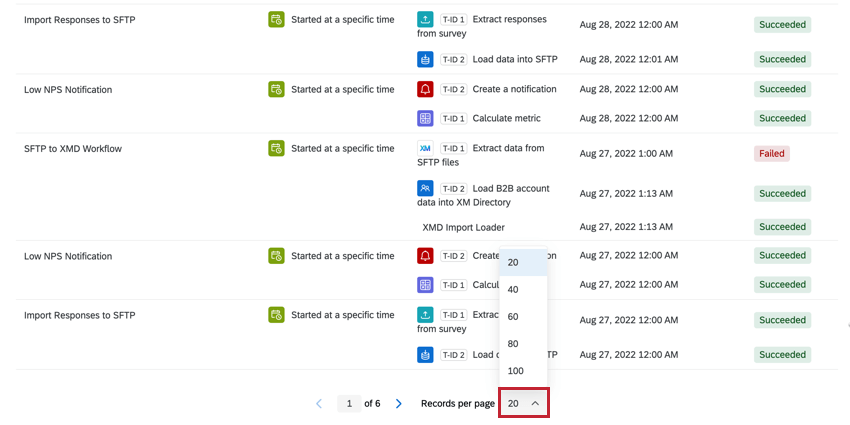
Task: Select the highlighted 20 option in list
Action: pyautogui.click(x=514, y=263)
